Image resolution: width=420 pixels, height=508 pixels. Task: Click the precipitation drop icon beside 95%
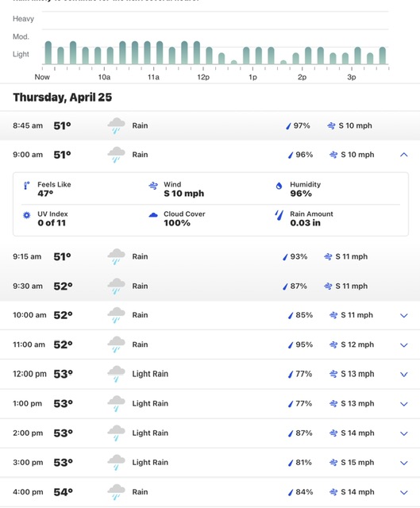coord(291,345)
